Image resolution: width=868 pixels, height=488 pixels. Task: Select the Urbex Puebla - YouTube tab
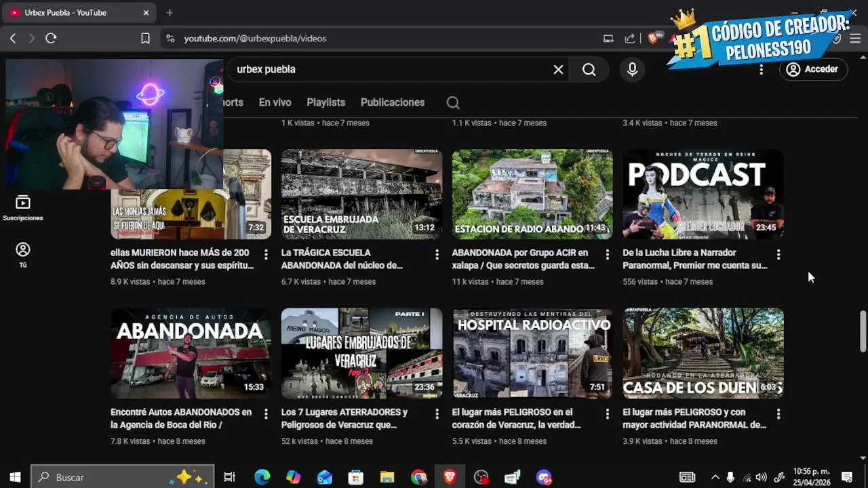click(80, 13)
